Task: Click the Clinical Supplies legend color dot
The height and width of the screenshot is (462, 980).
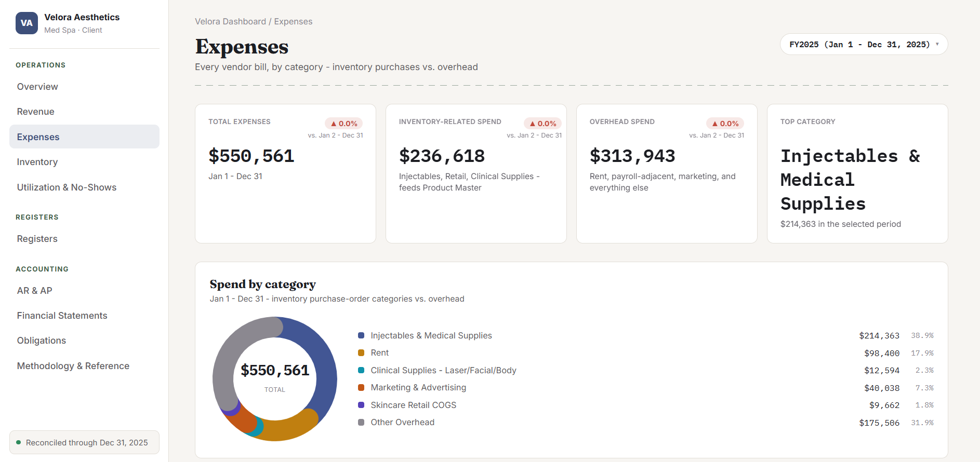Action: coord(361,371)
